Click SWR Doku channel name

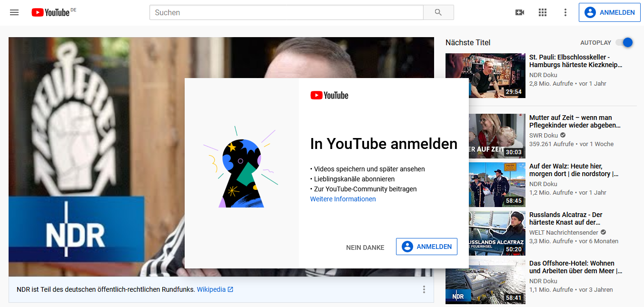coord(543,135)
